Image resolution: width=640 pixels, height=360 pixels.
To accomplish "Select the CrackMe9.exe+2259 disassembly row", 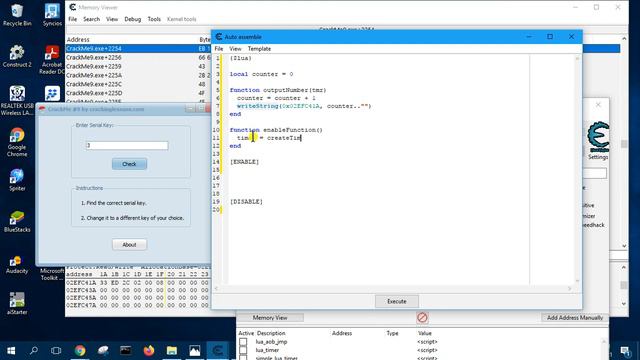I will point(138,66).
